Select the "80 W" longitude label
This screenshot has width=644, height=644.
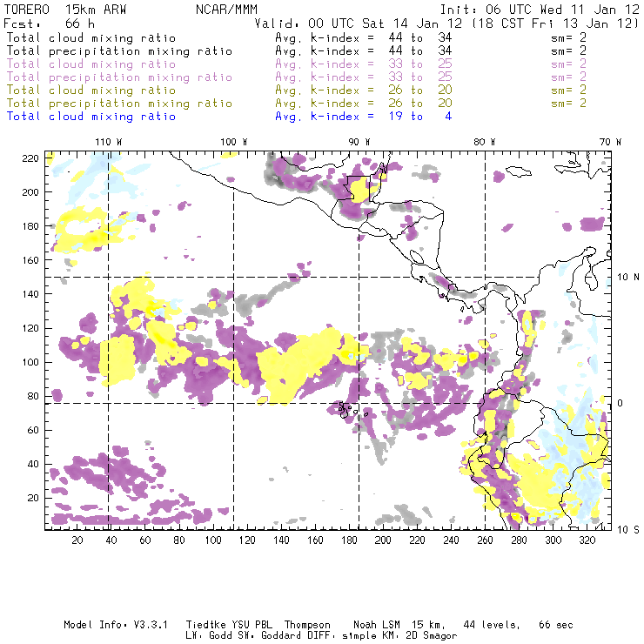coord(485,142)
